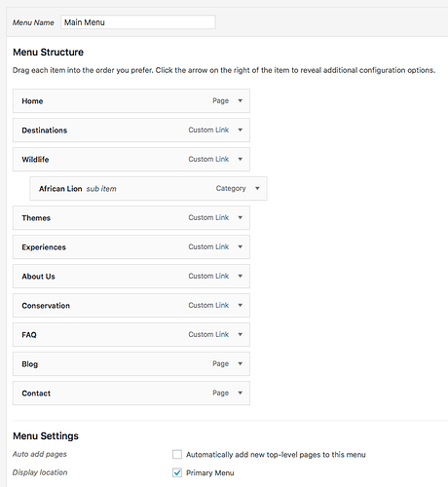
Task: Select the African Lion sub item
Action: pyautogui.click(x=148, y=189)
